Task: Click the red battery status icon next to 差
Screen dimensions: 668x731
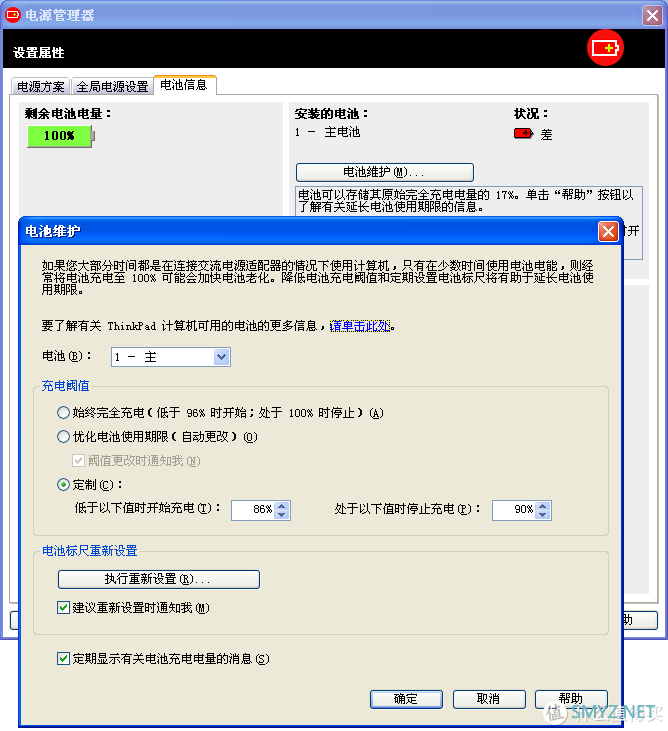Action: (x=523, y=134)
